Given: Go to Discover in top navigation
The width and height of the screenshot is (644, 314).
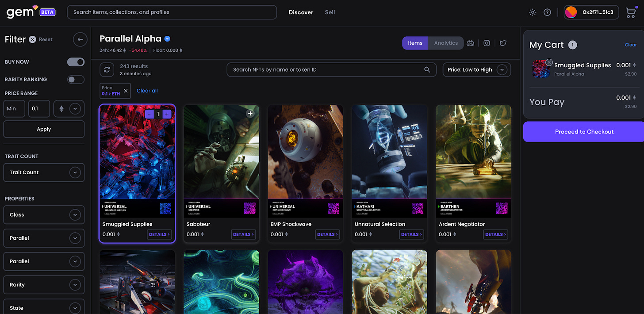Looking at the screenshot, I should coord(301,12).
